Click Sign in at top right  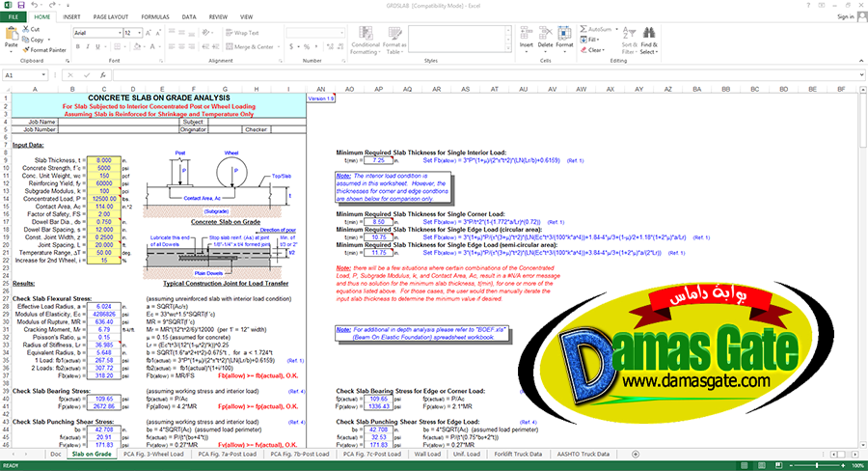pos(845,17)
